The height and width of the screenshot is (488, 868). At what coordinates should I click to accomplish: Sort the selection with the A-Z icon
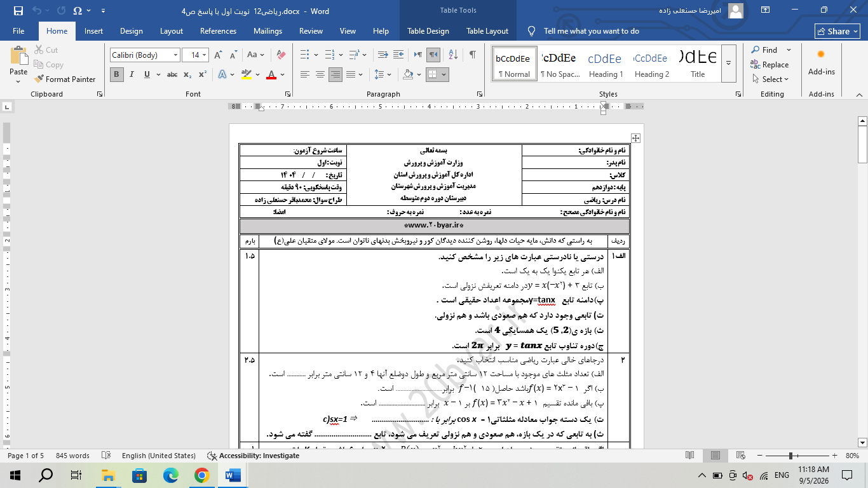(453, 55)
